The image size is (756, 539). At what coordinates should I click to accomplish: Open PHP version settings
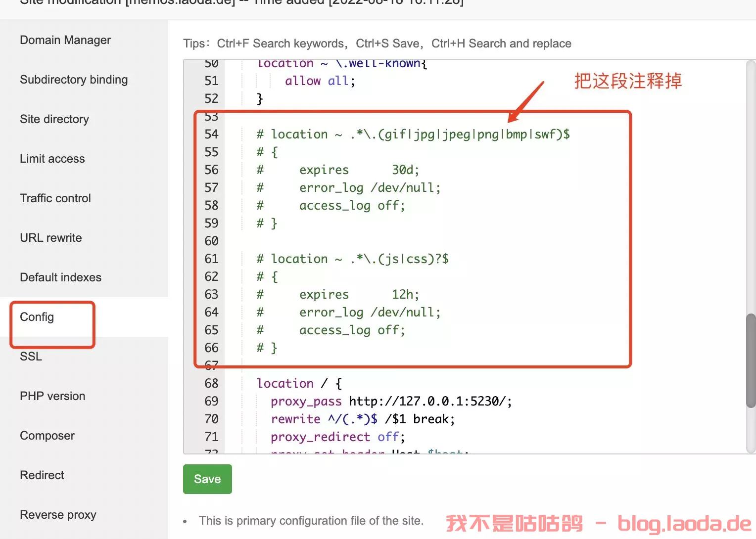pos(52,396)
